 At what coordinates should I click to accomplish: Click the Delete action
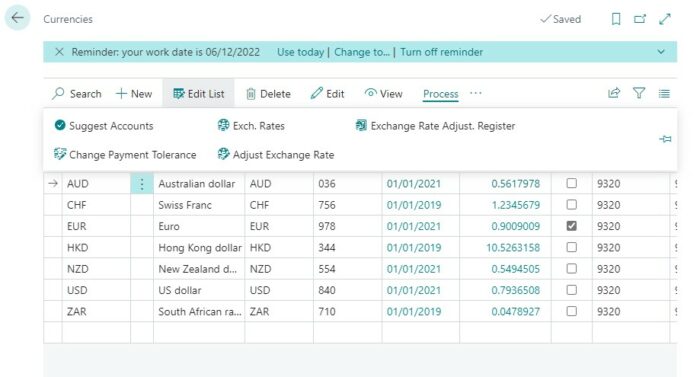[268, 94]
